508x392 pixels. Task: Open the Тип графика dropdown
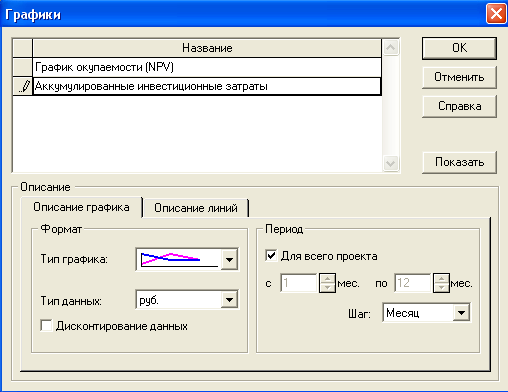pyautogui.click(x=229, y=259)
